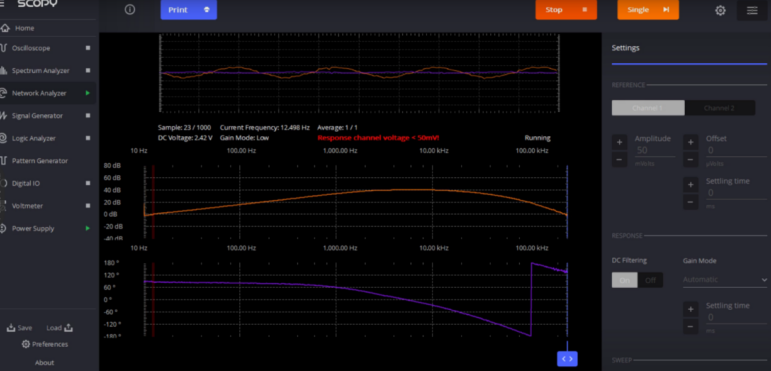Click the Save icon in sidebar
771x371 pixels.
coord(11,328)
